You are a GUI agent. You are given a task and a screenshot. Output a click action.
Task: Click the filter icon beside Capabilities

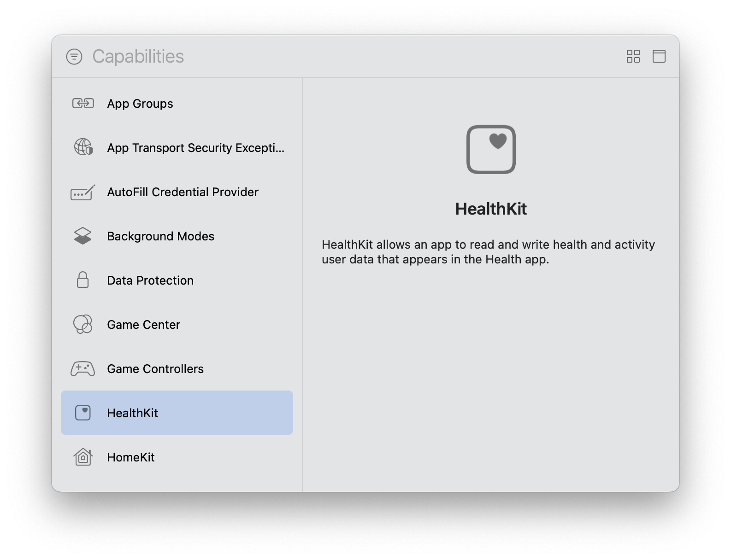[x=74, y=57]
